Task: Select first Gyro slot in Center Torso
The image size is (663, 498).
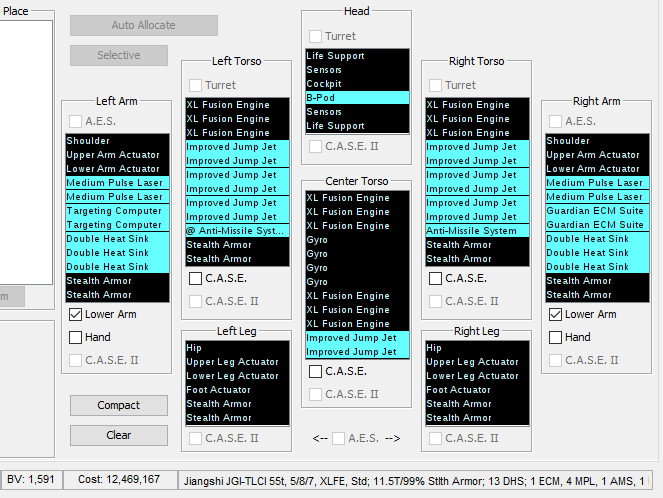Action: 357,240
